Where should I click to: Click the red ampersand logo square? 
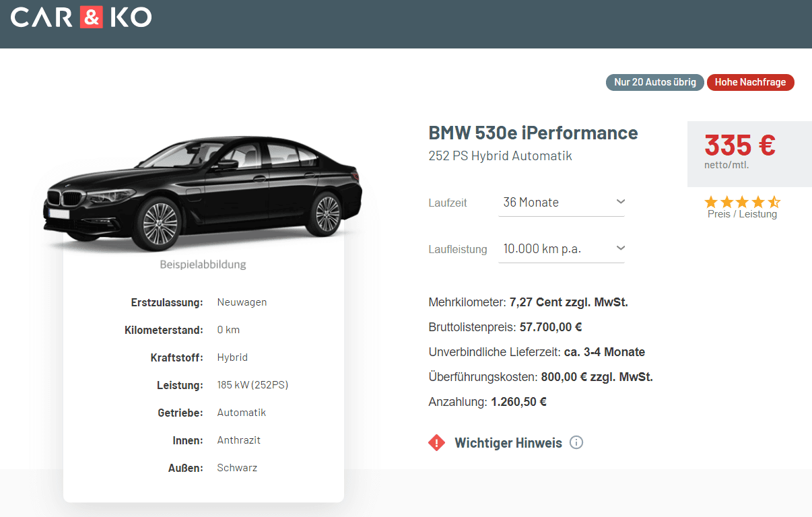tap(91, 17)
